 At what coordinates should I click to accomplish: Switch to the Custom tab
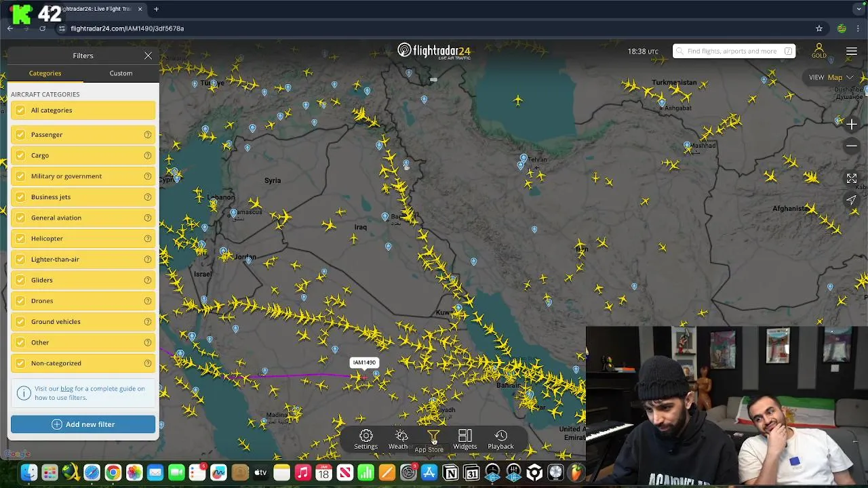click(x=121, y=73)
